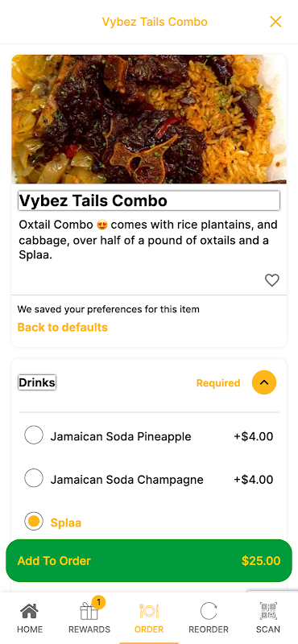Tap the Rewards notification badge
Screen dimensions: 298x644
point(98,602)
